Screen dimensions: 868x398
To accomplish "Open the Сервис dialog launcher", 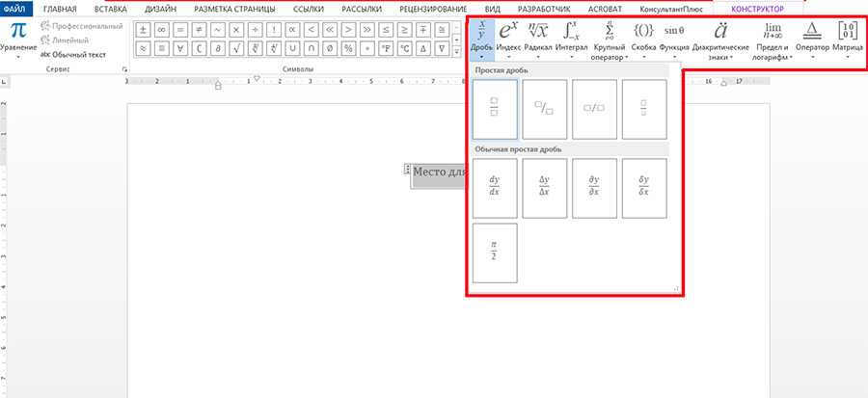I will click(124, 69).
